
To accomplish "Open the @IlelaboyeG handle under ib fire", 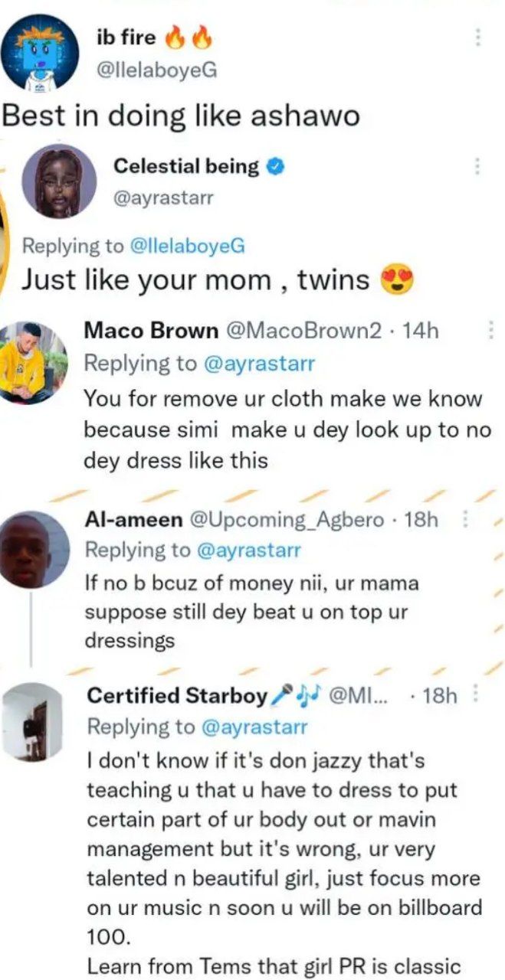I will (x=158, y=70).
